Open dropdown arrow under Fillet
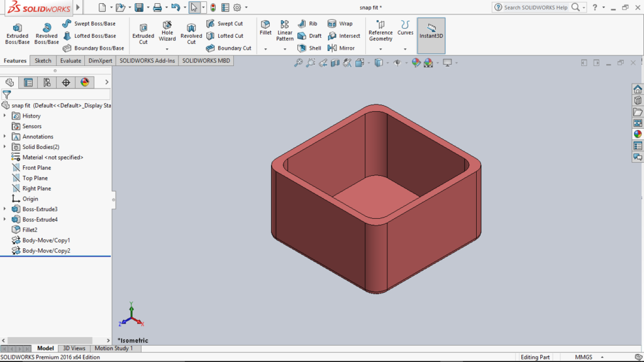The width and height of the screenshot is (644, 362). click(265, 49)
